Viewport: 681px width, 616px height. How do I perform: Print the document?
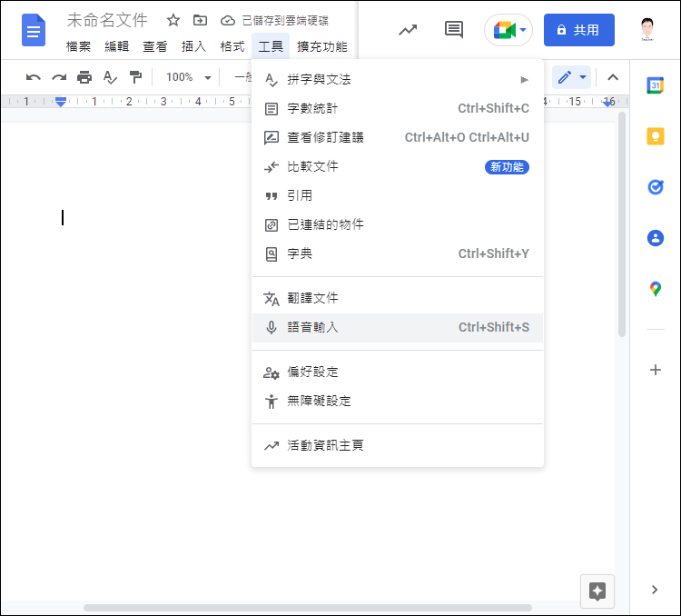coord(84,77)
